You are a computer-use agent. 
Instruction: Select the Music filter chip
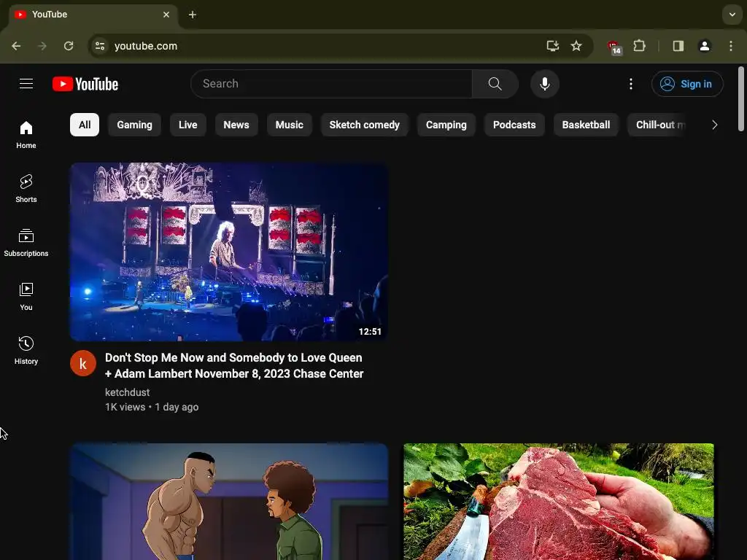289,125
